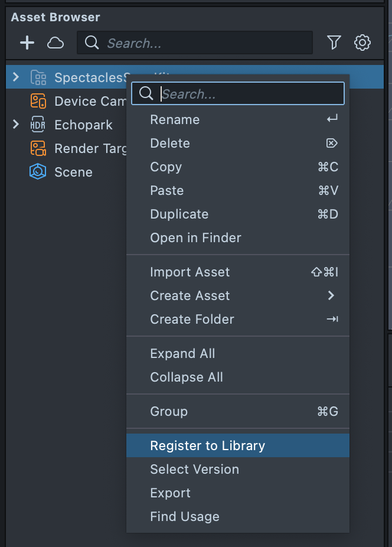Open the cloud asset library icon

(x=55, y=43)
